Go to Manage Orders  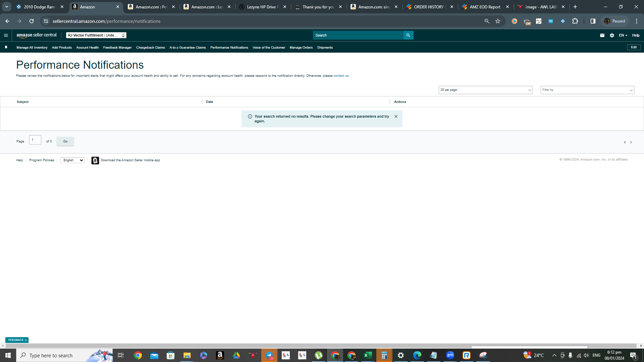tap(301, 48)
